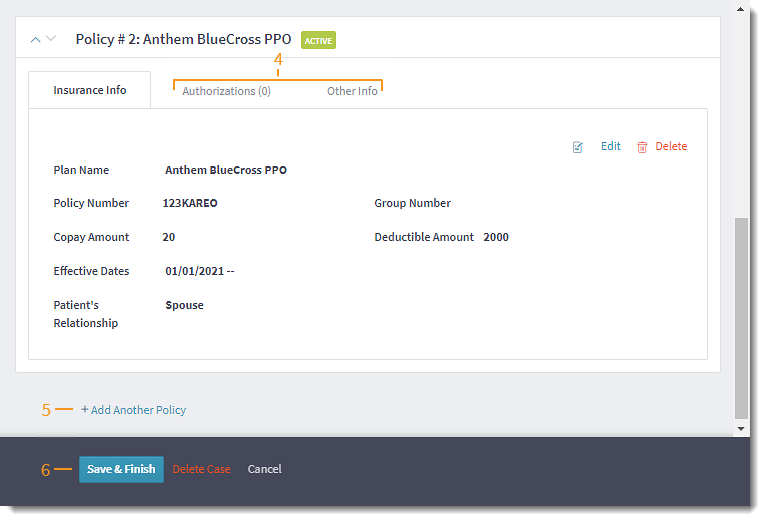The width and height of the screenshot is (765, 521).
Task: Click the Plan Name label
Action: 81,170
